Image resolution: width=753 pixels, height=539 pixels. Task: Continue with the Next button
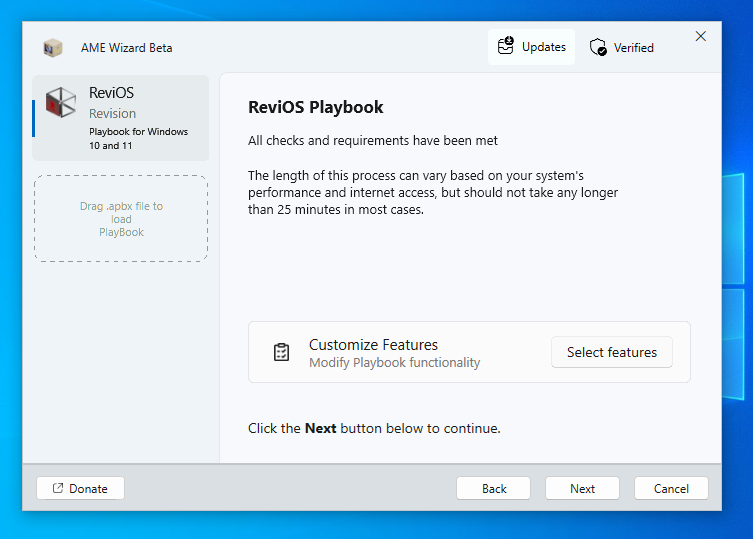point(582,489)
